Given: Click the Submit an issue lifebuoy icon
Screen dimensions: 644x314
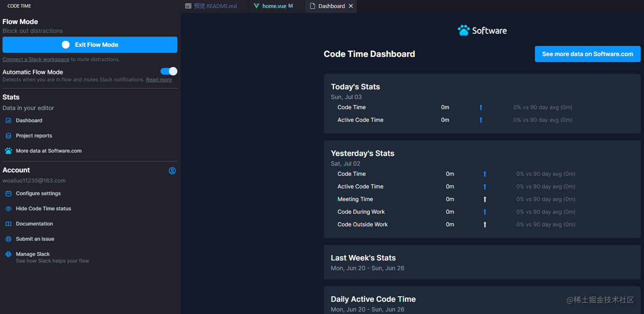Looking at the screenshot, I should tap(8, 239).
